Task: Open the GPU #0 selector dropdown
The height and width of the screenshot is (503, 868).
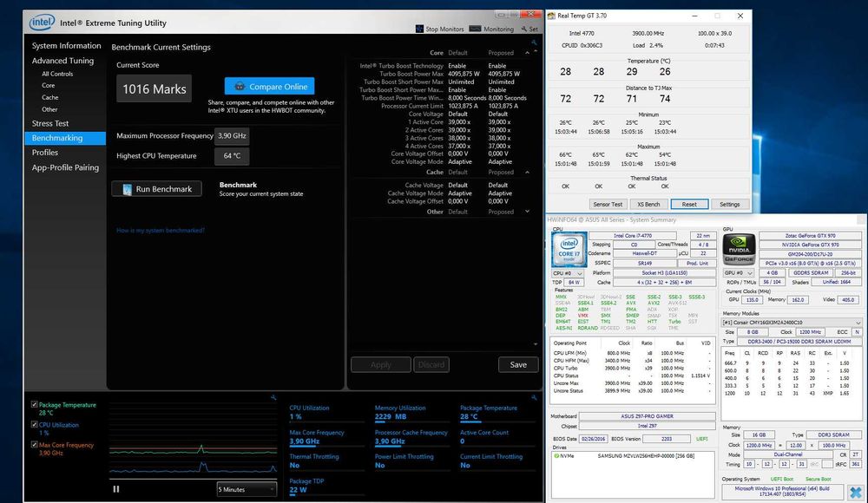Action: [739, 273]
